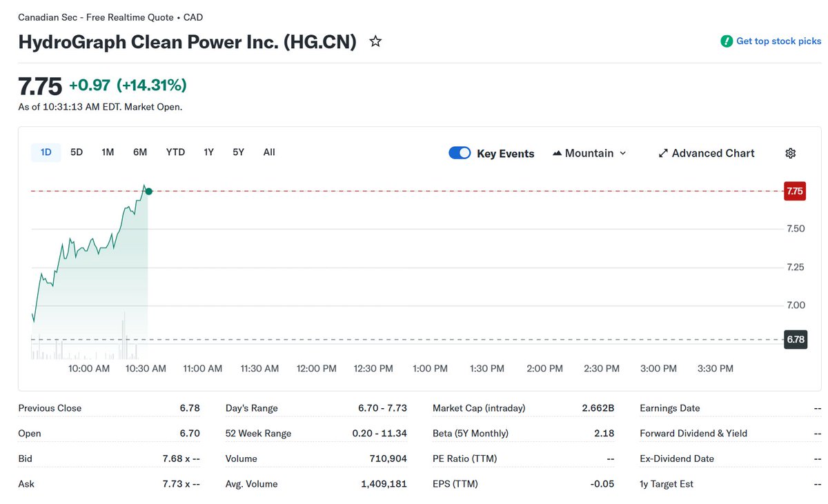Image resolution: width=828 pixels, height=504 pixels.
Task: Add HG.CN to watchlist star icon
Action: 375,41
